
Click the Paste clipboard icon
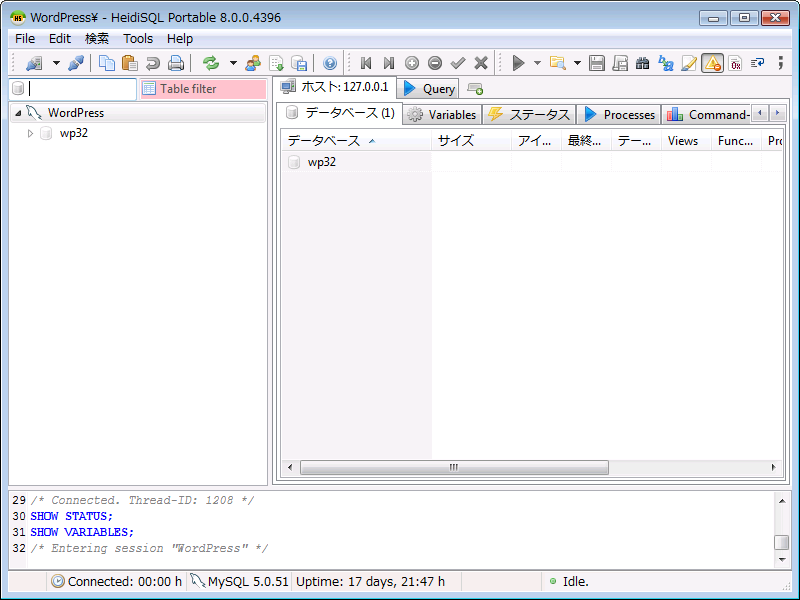pyautogui.click(x=130, y=63)
